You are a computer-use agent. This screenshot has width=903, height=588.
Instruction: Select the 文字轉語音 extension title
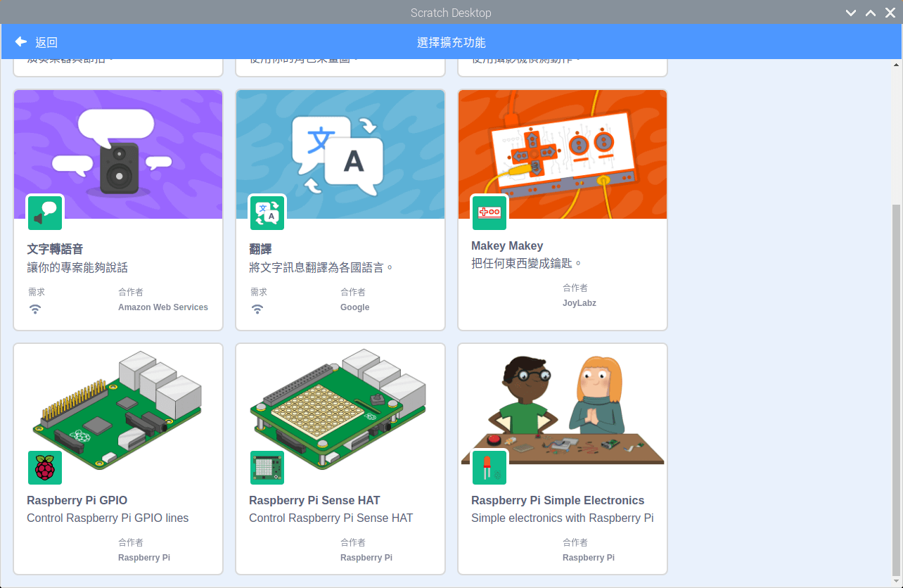[x=55, y=249]
